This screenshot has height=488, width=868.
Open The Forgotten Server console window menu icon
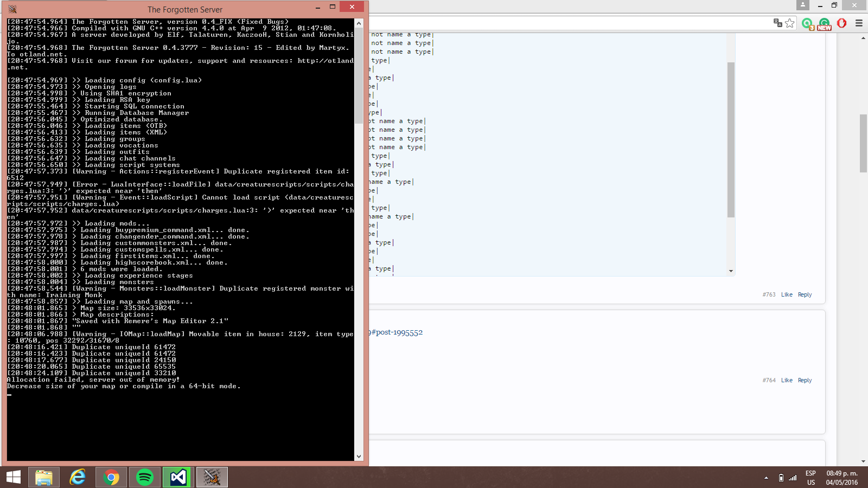coord(12,9)
